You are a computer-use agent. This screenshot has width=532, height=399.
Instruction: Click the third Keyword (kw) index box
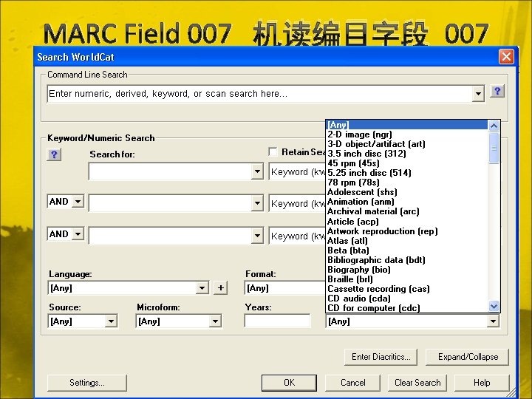(x=297, y=236)
